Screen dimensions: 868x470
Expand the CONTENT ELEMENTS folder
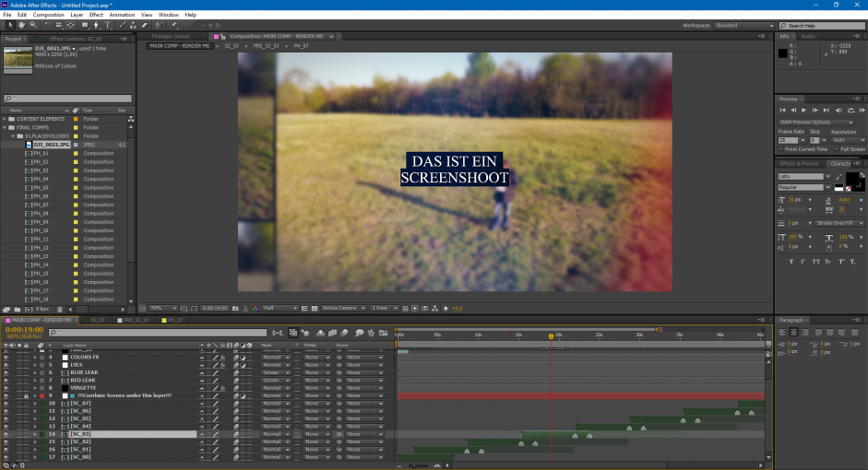5,119
